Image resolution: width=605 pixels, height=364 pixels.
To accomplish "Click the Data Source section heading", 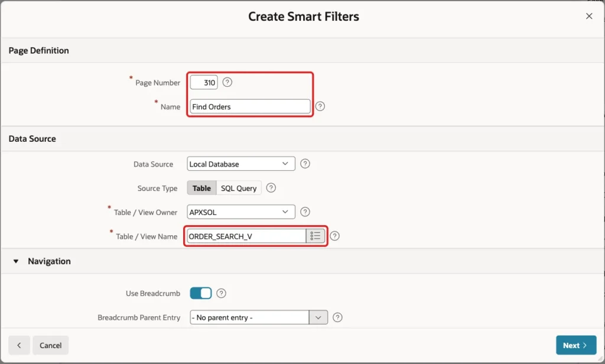I will tap(32, 139).
